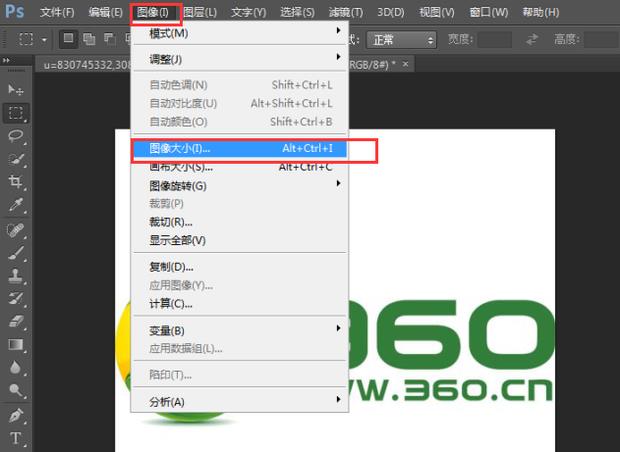This screenshot has height=452, width=620.
Task: Choose 复制(D) menu entry
Action: tap(240, 267)
